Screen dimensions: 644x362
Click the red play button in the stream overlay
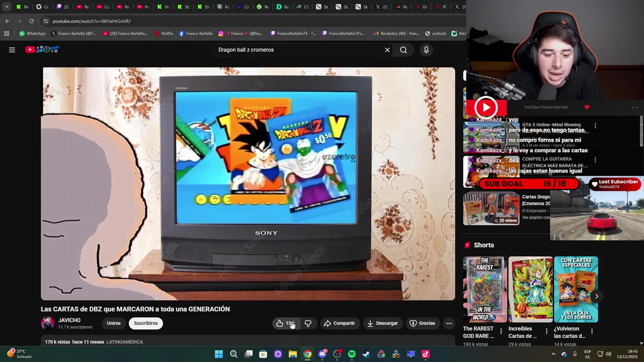tap(486, 107)
